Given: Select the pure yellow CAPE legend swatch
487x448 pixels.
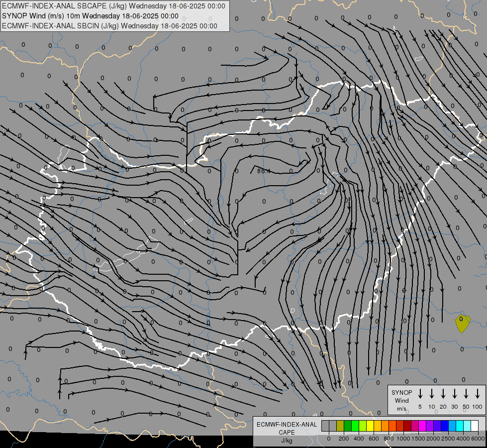Looking at the screenshot, I should click(x=370, y=426).
